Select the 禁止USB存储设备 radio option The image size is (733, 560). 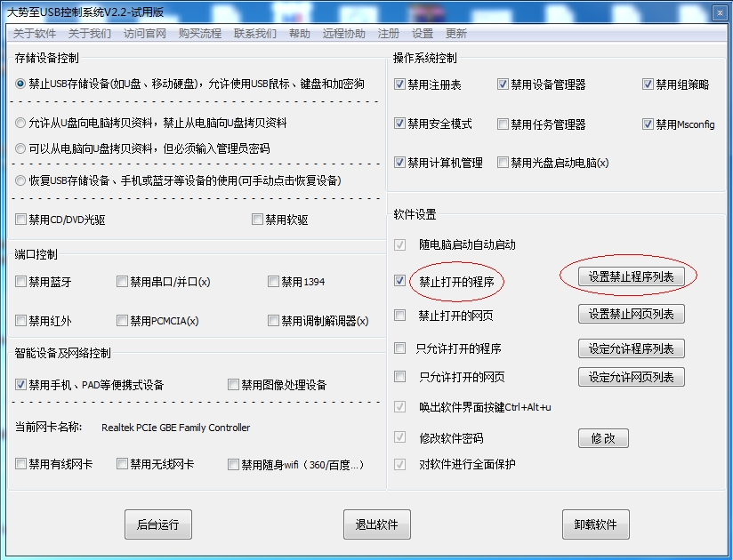click(x=20, y=84)
